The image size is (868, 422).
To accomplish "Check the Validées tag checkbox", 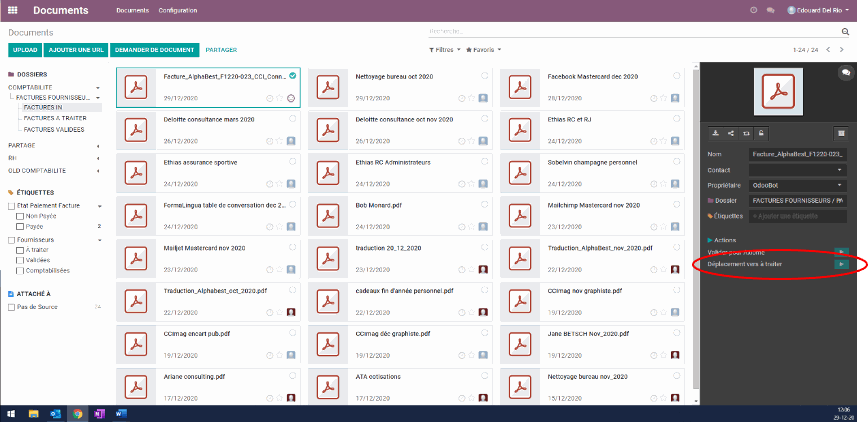I will tap(20, 261).
